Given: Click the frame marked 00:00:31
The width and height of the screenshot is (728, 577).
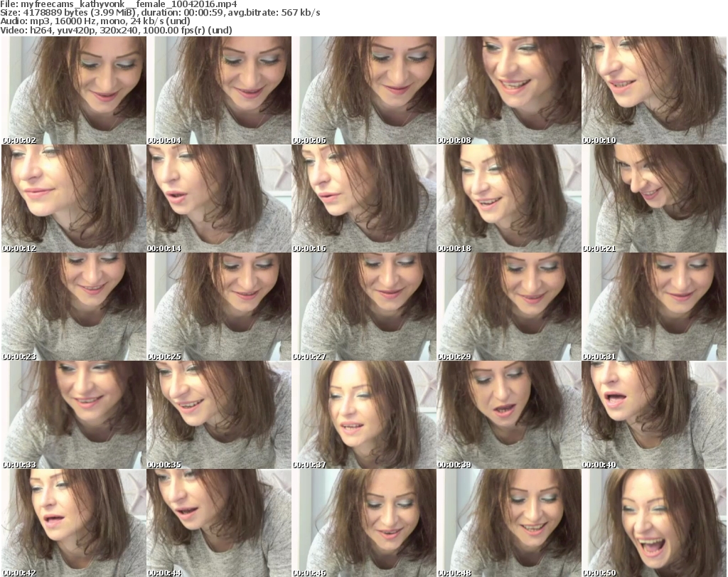Looking at the screenshot, I should click(654, 307).
